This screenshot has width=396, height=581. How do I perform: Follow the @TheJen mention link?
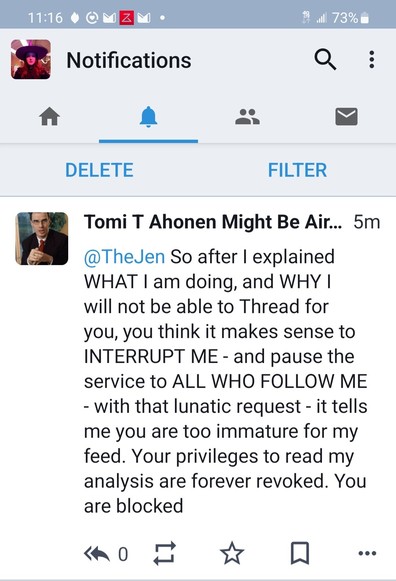(124, 257)
